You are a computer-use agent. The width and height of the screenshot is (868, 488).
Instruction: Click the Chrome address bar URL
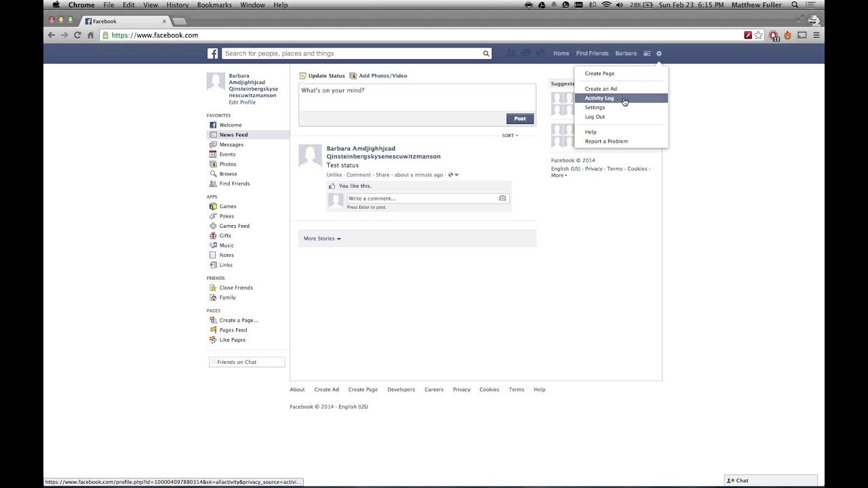point(155,35)
